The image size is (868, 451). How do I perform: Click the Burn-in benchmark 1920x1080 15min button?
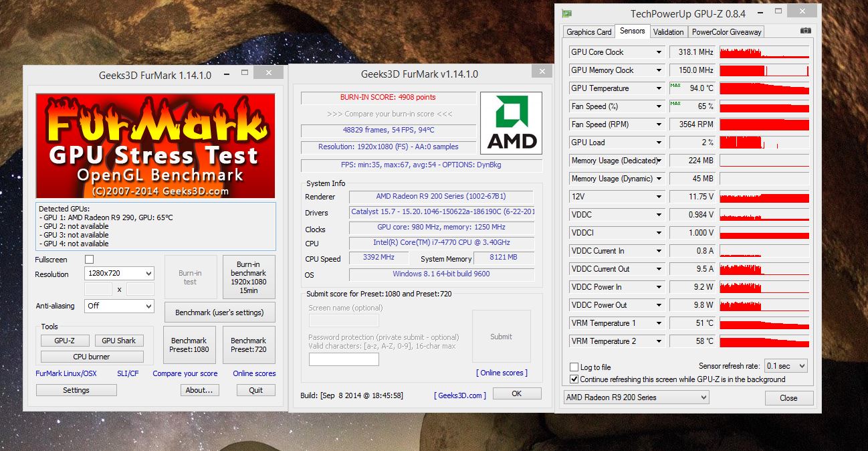click(249, 277)
